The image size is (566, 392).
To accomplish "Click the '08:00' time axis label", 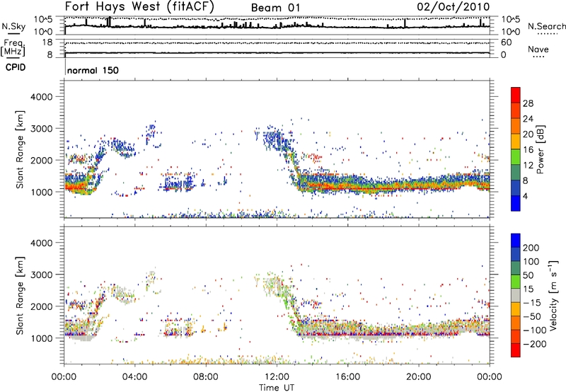I will pyautogui.click(x=206, y=377).
